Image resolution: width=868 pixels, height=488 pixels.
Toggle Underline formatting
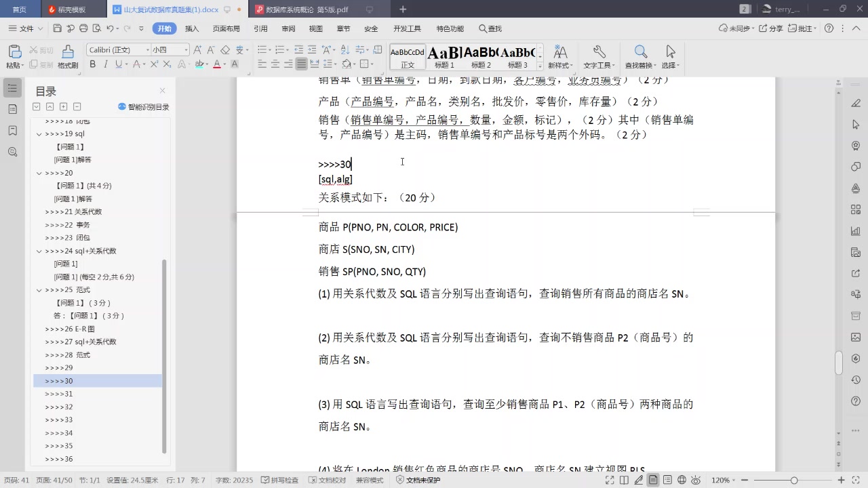pos(118,64)
